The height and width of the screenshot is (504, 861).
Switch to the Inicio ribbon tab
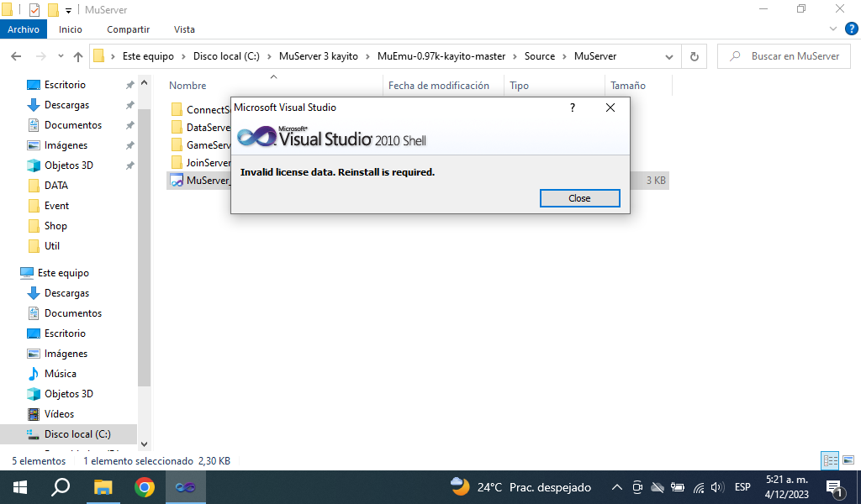pos(71,29)
